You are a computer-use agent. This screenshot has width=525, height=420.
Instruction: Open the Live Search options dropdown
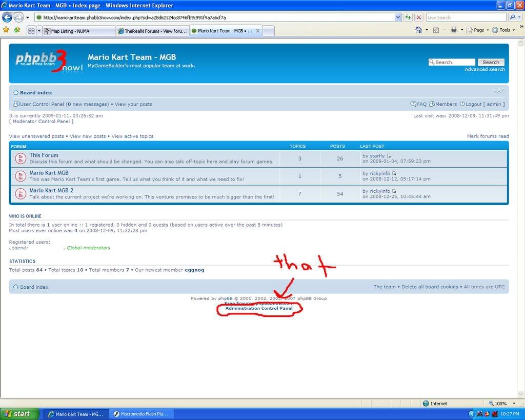(519, 17)
